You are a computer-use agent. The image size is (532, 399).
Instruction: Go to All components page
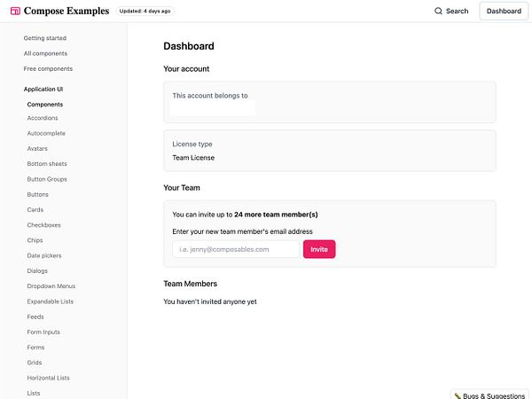point(45,53)
